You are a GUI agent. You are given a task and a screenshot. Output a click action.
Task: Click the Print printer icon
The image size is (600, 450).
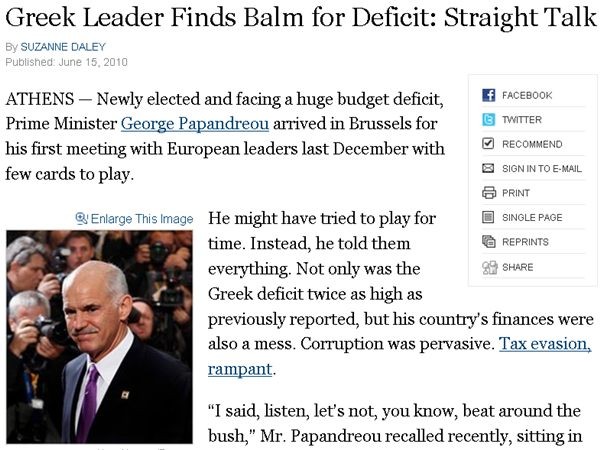coord(488,192)
